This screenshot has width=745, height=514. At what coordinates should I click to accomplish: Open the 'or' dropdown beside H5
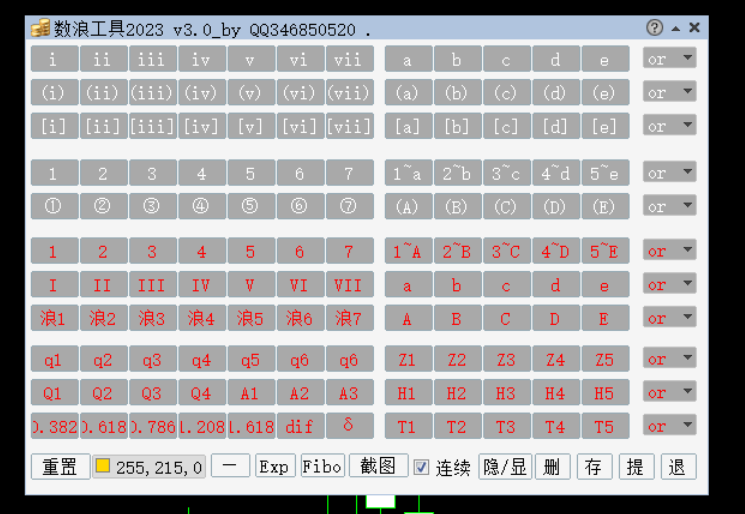(x=669, y=392)
